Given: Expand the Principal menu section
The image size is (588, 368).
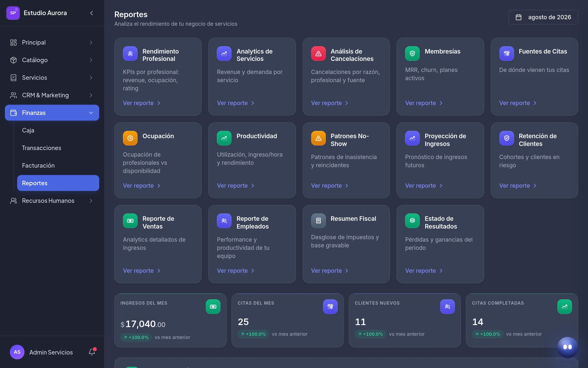Looking at the screenshot, I should pyautogui.click(x=52, y=42).
